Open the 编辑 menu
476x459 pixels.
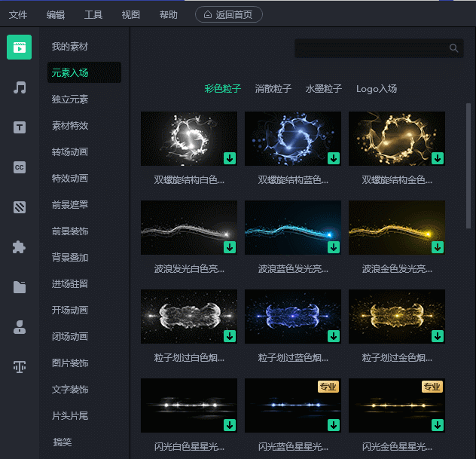(56, 14)
